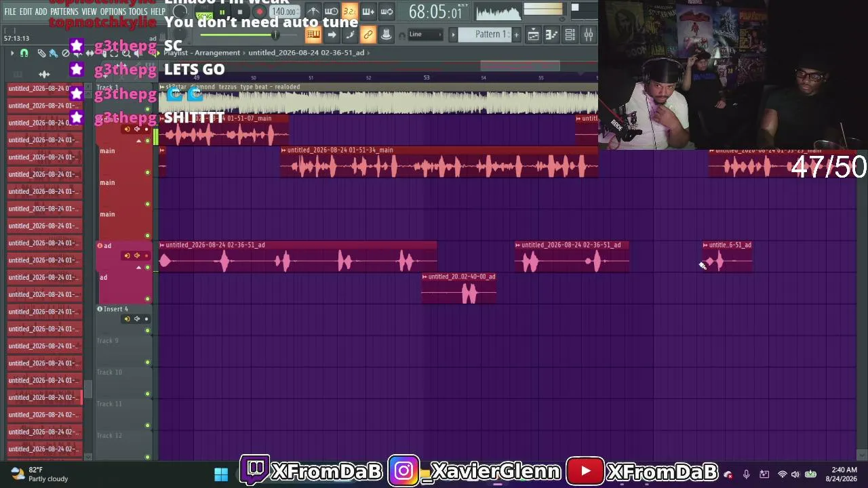
Task: Click the Insert 4 track label
Action: 116,309
